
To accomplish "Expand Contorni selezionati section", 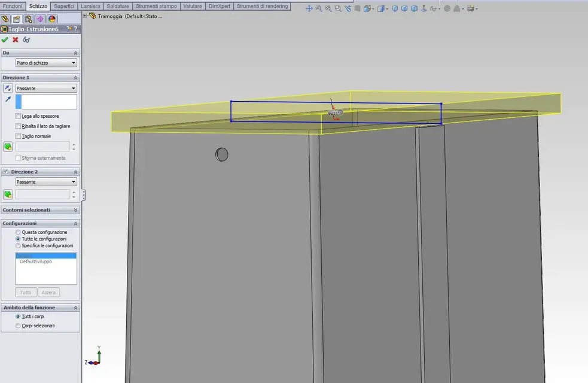I will click(x=75, y=210).
